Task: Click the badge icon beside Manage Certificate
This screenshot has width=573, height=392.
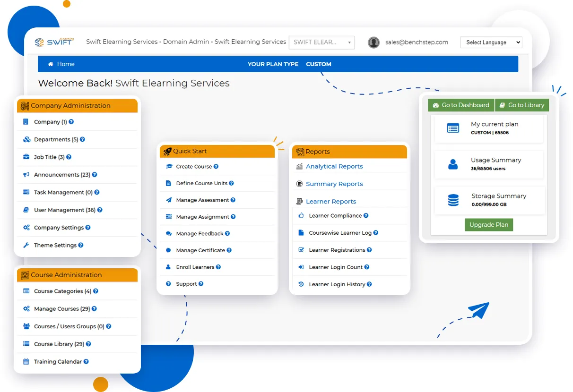Action: point(169,250)
